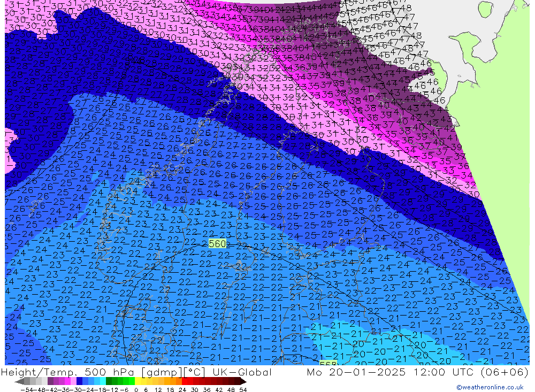This screenshot has height=392, width=535.
Task: Click the gray left arrow of the color scale
Action: click(19, 381)
